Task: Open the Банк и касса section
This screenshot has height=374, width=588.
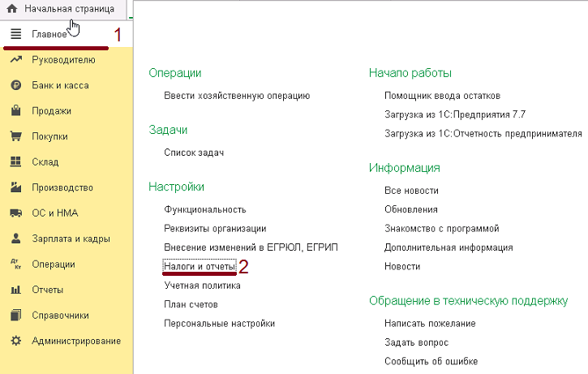Action: (x=60, y=85)
